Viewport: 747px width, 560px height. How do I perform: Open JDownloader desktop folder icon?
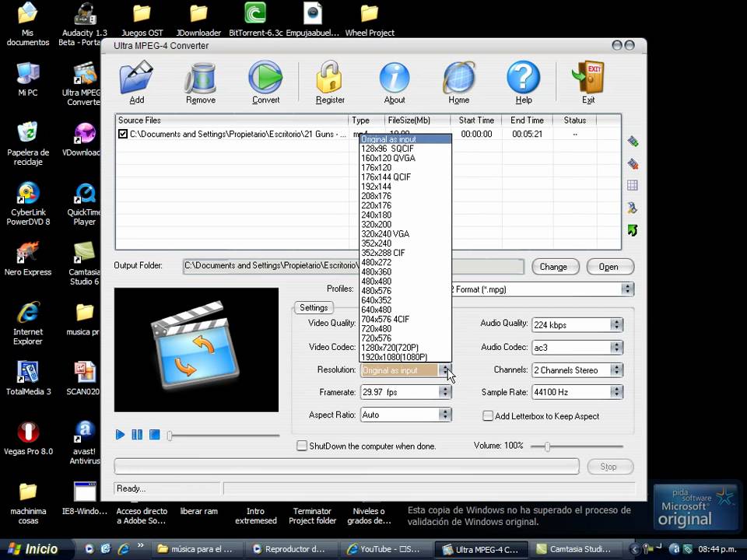pos(198,13)
